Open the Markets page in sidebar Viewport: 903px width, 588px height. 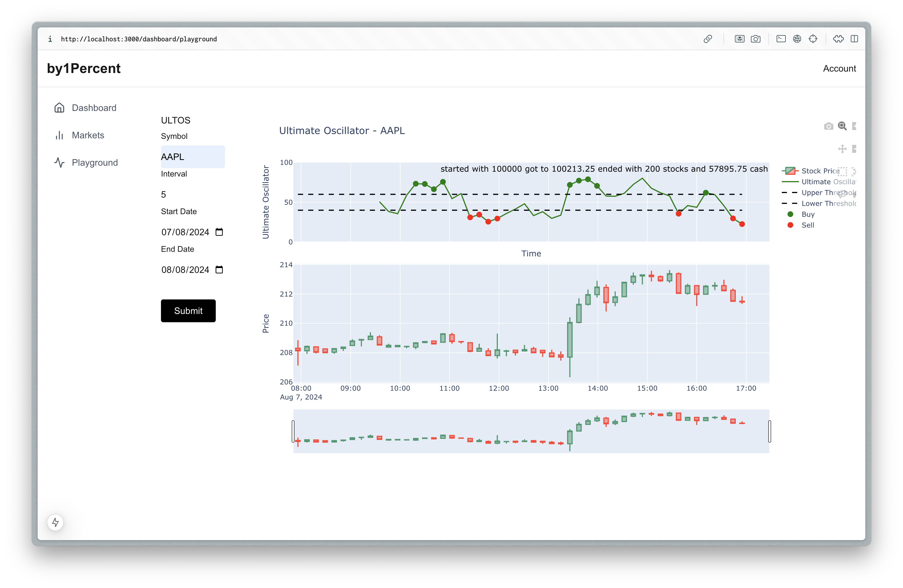coord(88,135)
